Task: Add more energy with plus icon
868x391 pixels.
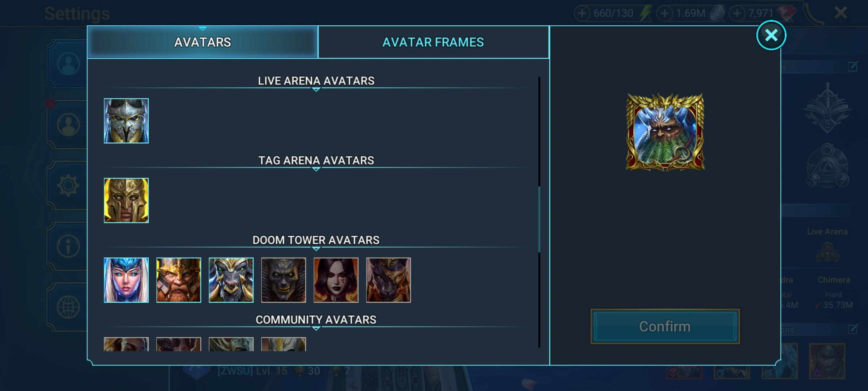Action: coord(582,13)
